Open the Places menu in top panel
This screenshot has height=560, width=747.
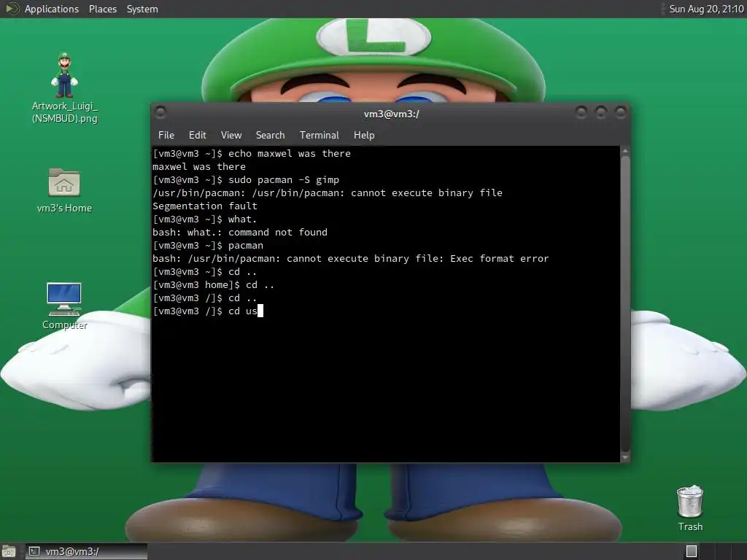[103, 9]
